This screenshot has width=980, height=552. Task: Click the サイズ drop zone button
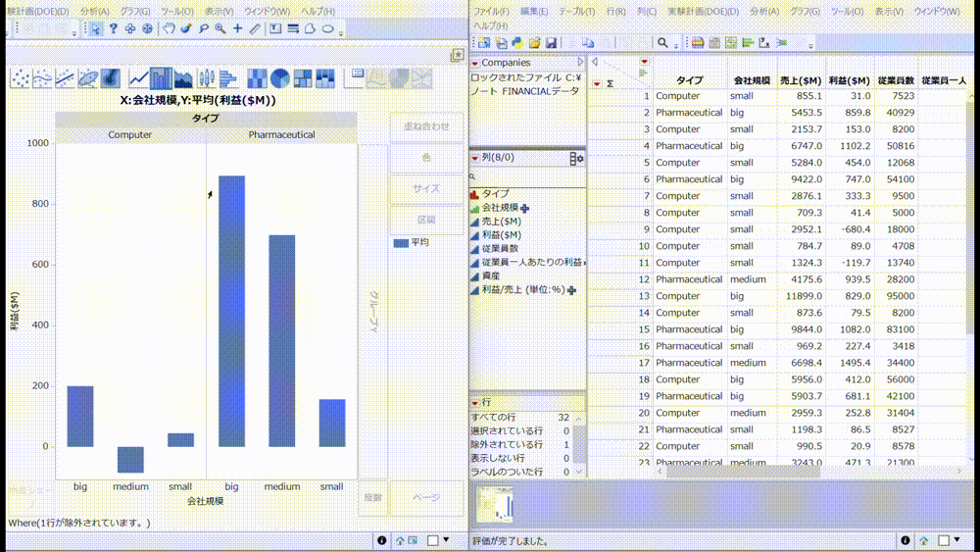(x=426, y=189)
